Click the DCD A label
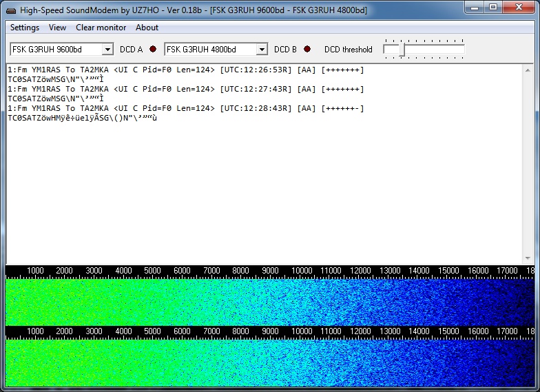Image resolution: width=540 pixels, height=392 pixels. coord(131,50)
